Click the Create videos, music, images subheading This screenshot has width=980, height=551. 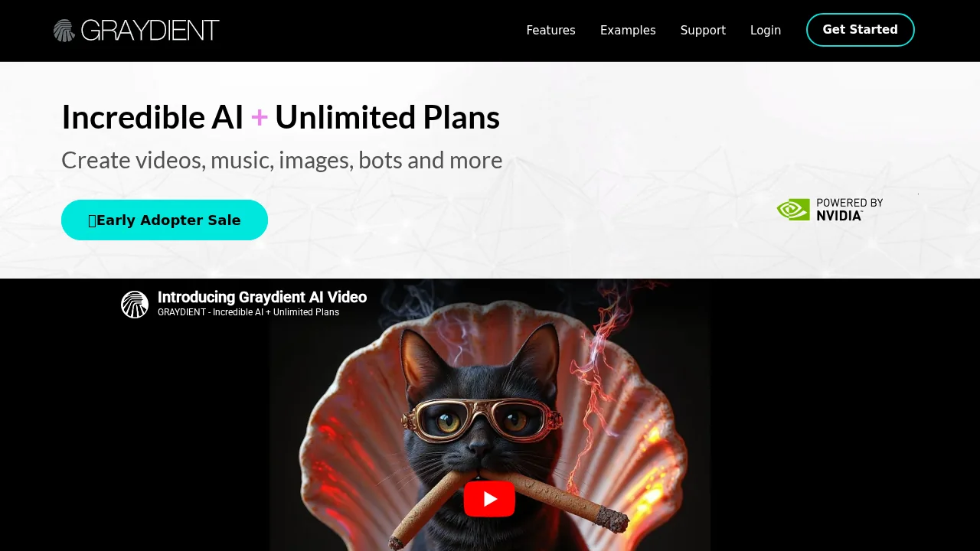click(282, 160)
